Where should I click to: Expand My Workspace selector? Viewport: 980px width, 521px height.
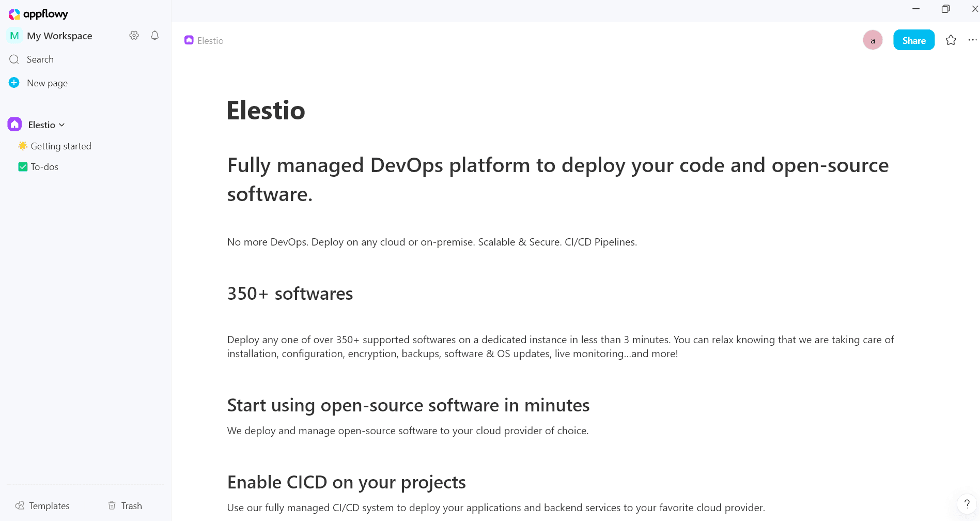59,36
